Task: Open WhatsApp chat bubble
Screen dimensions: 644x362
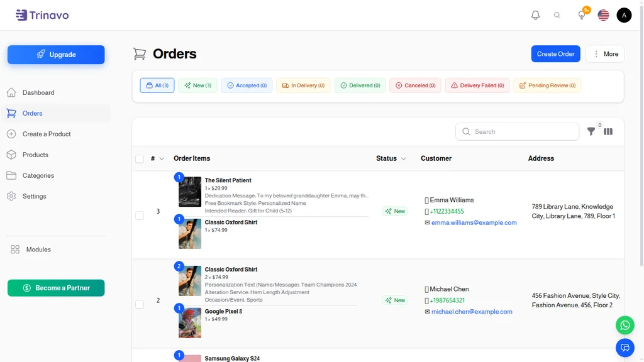Action: [x=625, y=325]
